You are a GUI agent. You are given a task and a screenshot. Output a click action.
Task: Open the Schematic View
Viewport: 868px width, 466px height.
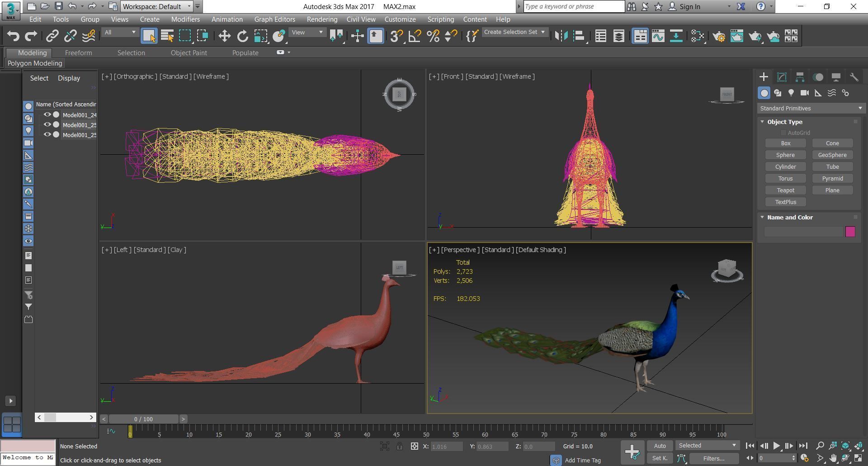tap(676, 36)
